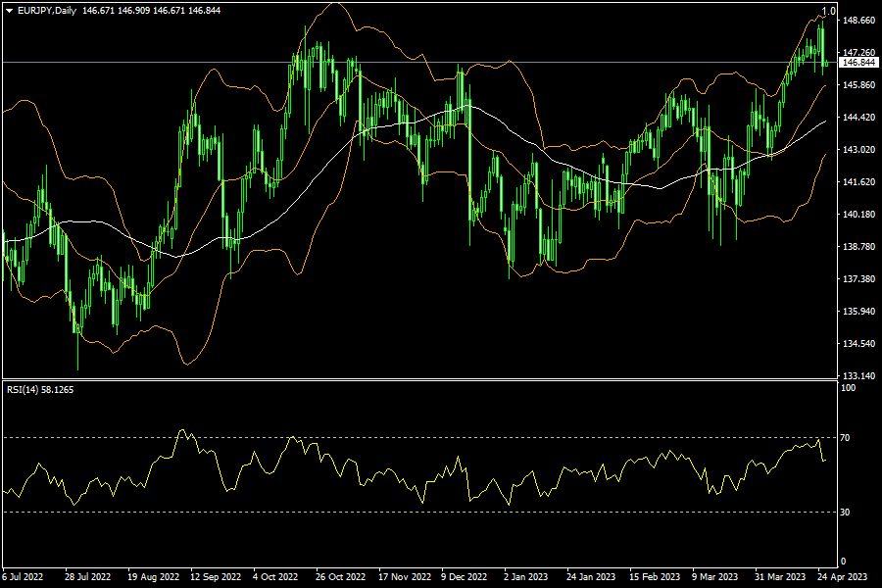This screenshot has height=588, width=882.
Task: Click the RSI 30 level label
Action: (x=845, y=512)
